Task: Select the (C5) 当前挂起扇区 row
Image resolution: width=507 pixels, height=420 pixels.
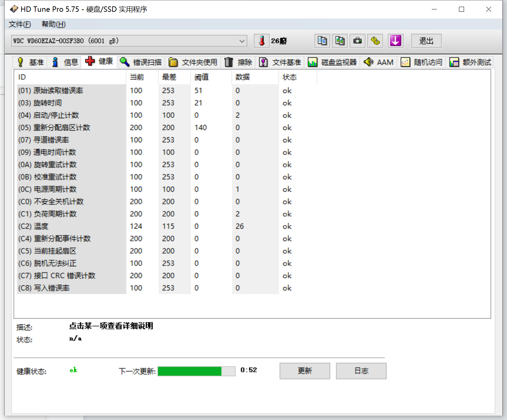Action: click(167, 251)
